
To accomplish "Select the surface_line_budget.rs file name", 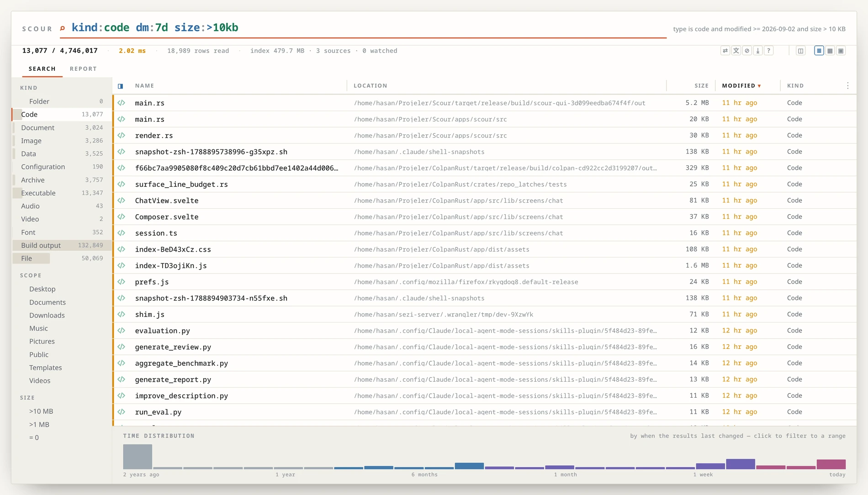I will click(181, 184).
